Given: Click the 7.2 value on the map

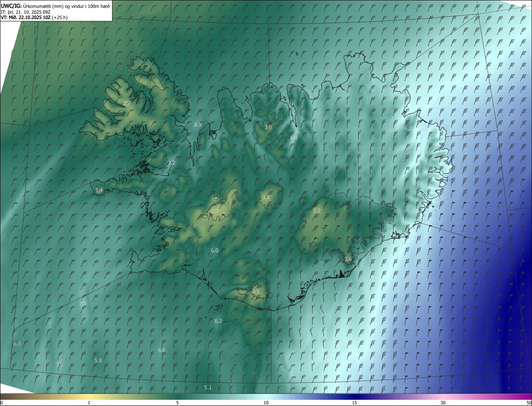Looking at the screenshot, I should [171, 163].
